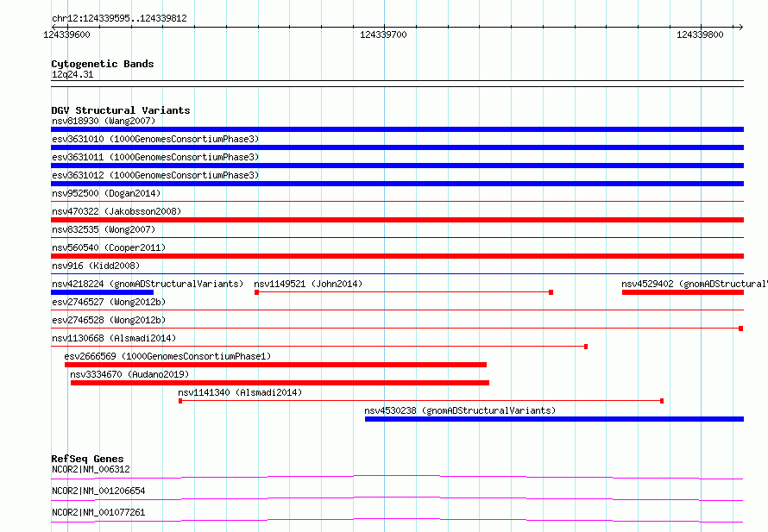The image size is (768, 532).
Task: Open the esv2746528 (Wong2012b) label
Action: point(109,320)
